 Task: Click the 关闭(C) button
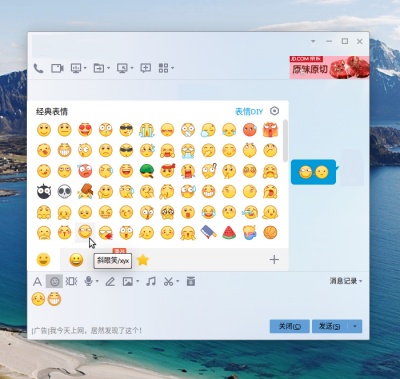click(290, 326)
